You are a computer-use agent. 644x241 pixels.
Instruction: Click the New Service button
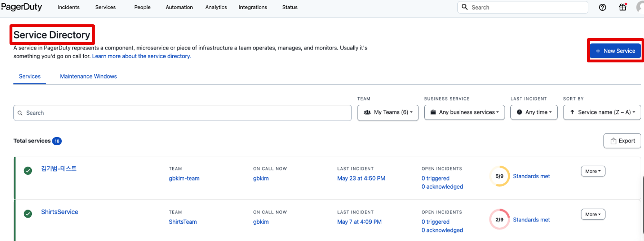615,51
